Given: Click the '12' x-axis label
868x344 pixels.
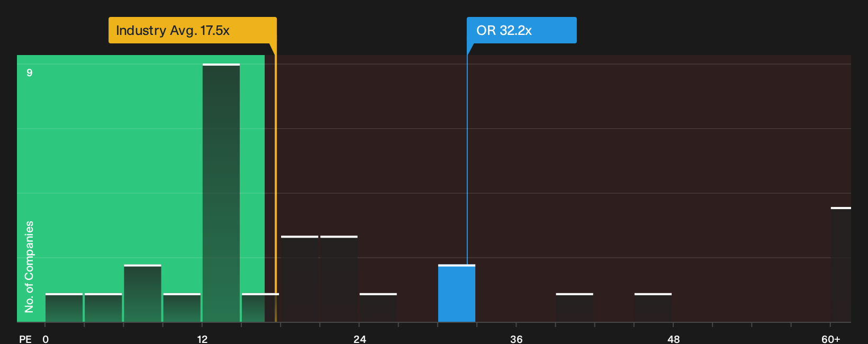Looking at the screenshot, I should [x=202, y=339].
